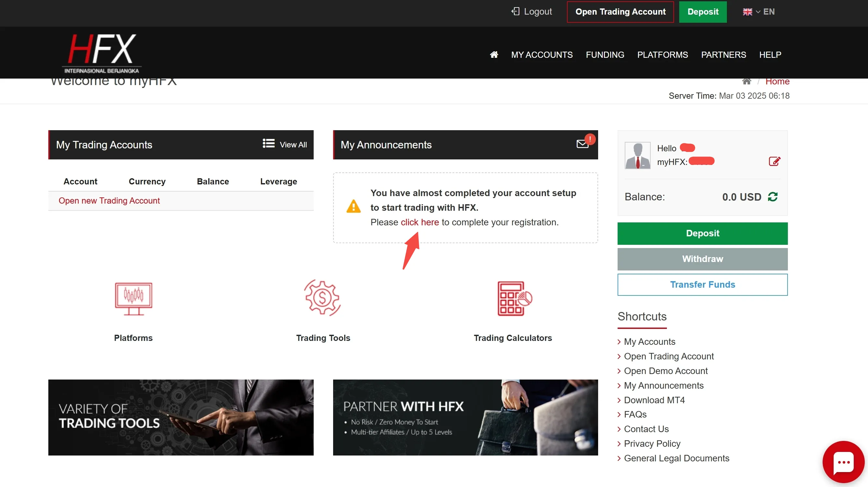This screenshot has height=487, width=868.
Task: Open the Trading Tools gear icon
Action: (322, 297)
